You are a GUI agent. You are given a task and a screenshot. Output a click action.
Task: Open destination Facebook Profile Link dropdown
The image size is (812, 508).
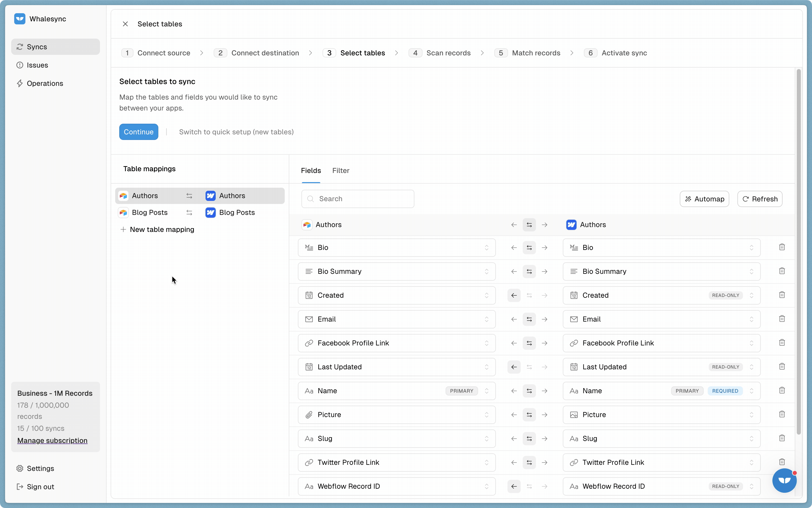(x=661, y=343)
